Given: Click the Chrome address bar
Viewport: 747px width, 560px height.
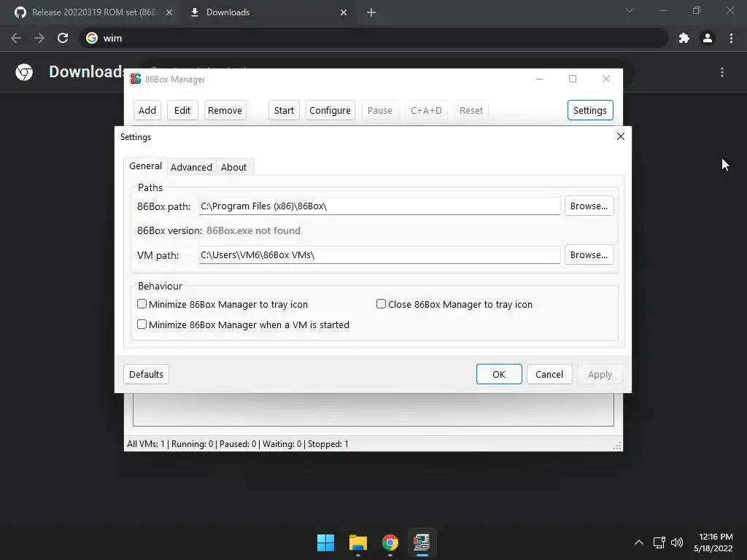Looking at the screenshot, I should (x=373, y=38).
